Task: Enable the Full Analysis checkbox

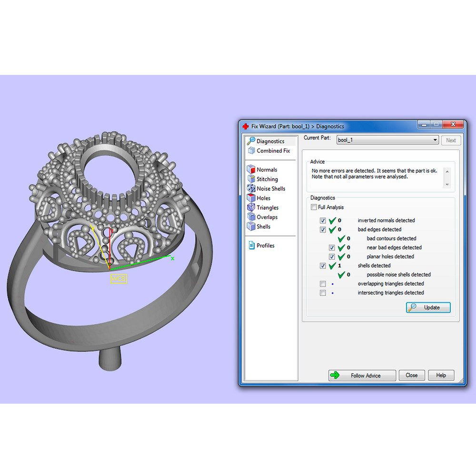Action: coord(313,207)
